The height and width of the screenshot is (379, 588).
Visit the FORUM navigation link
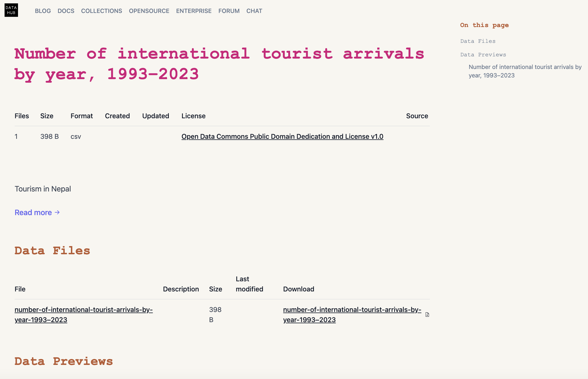229,11
